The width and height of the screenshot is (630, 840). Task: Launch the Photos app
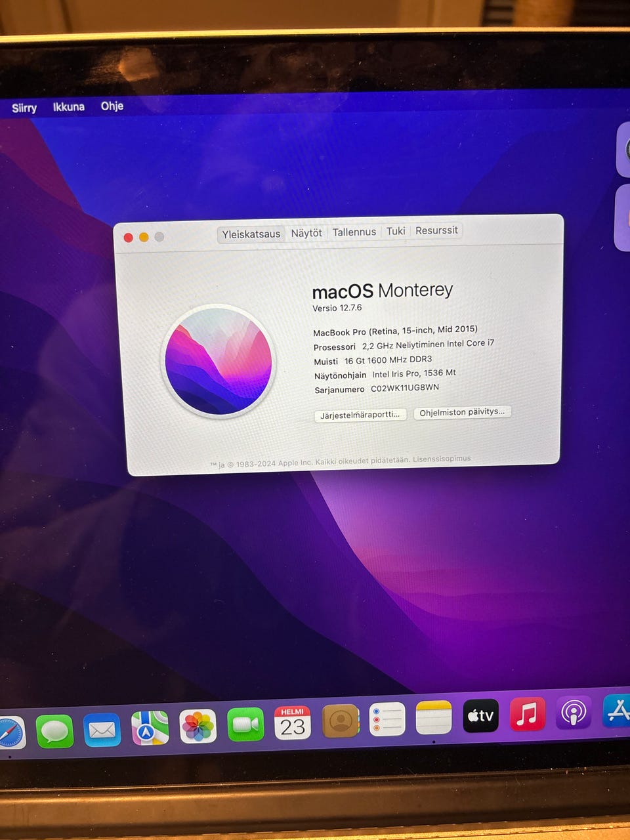(198, 726)
